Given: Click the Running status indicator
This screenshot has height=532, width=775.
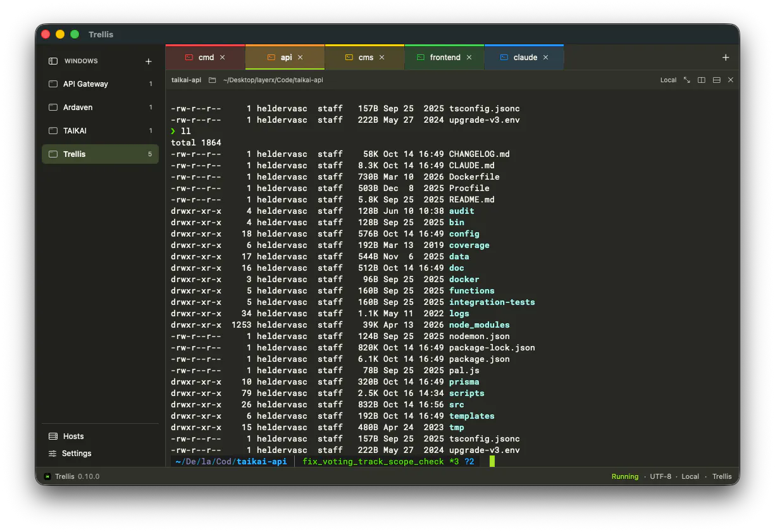Looking at the screenshot, I should 625,477.
